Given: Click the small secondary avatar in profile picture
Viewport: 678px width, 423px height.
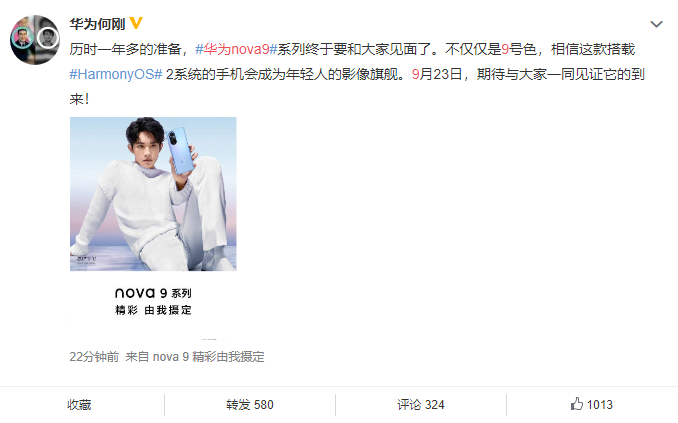Looking at the screenshot, I should click(48, 38).
